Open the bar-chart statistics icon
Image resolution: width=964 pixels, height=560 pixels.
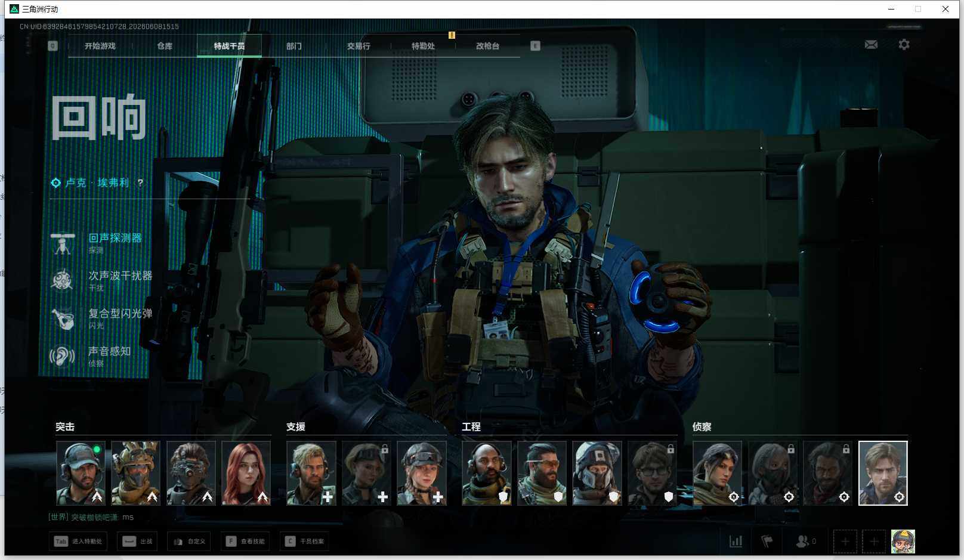736,542
